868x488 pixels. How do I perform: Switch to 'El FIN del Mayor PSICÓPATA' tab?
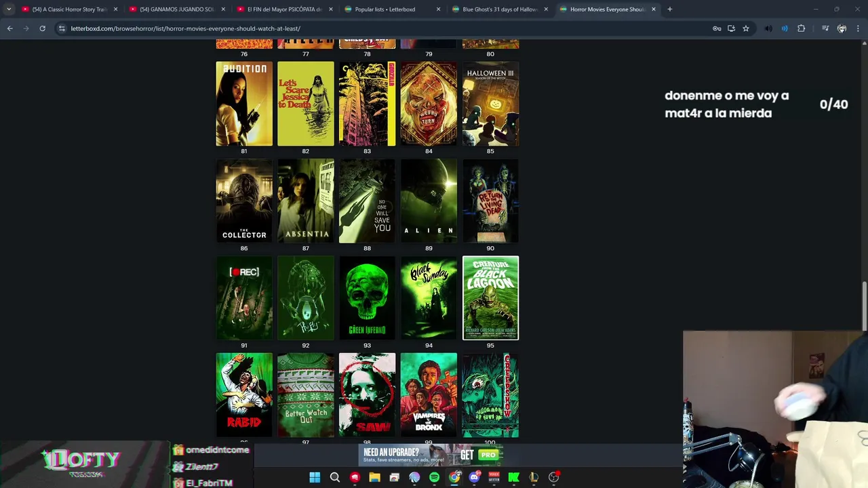[283, 9]
